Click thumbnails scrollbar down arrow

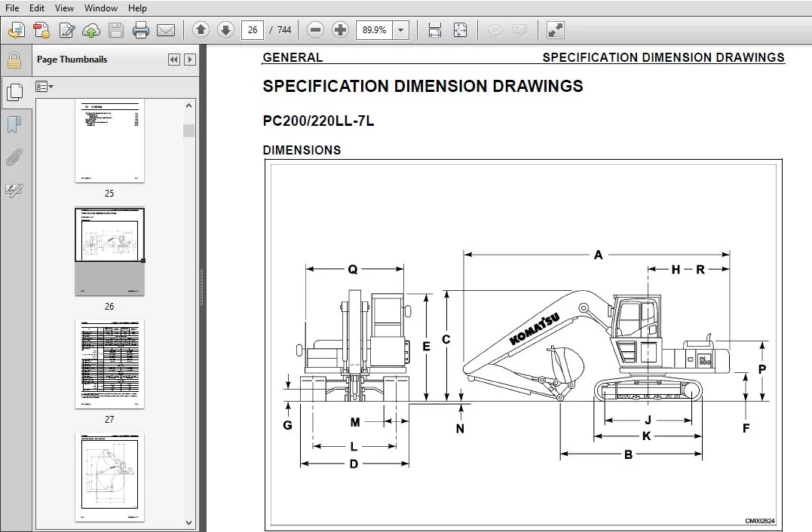coord(188,523)
